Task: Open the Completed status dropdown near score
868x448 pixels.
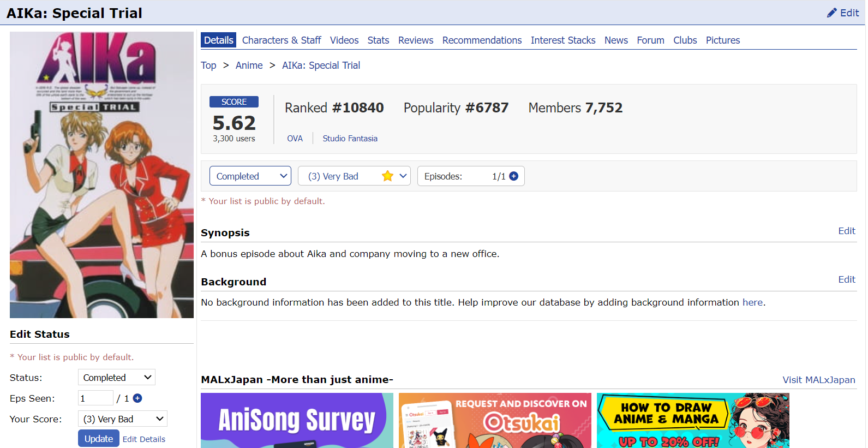Action: tap(250, 176)
